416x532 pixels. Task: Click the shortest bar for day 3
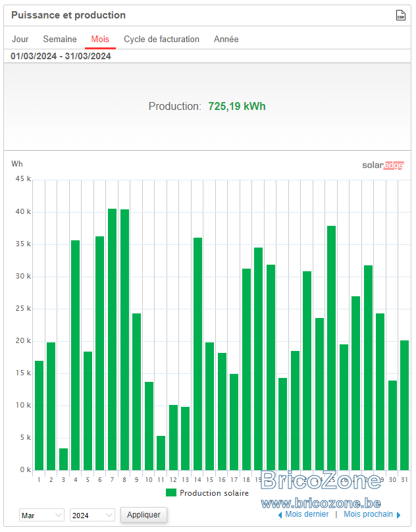click(x=63, y=460)
